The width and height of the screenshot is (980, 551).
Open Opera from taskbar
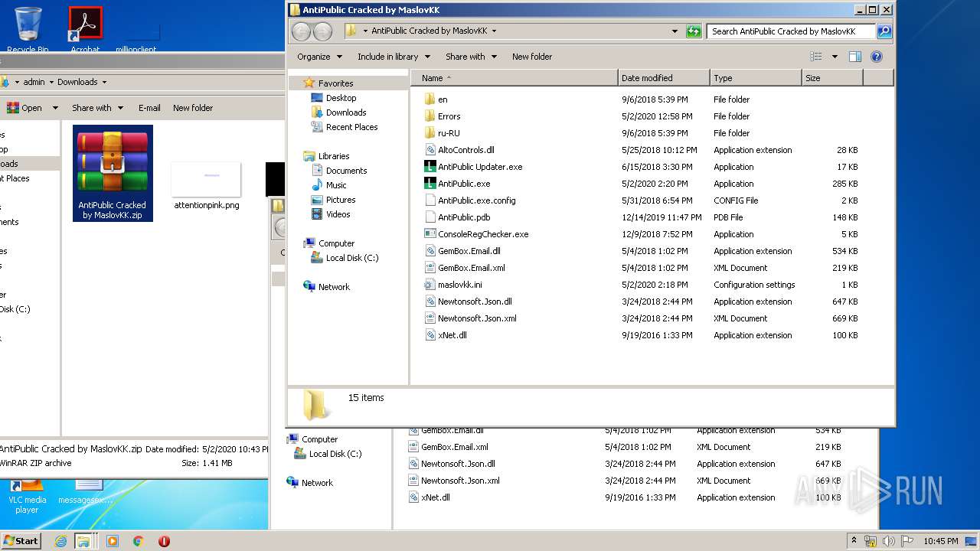[x=164, y=541]
